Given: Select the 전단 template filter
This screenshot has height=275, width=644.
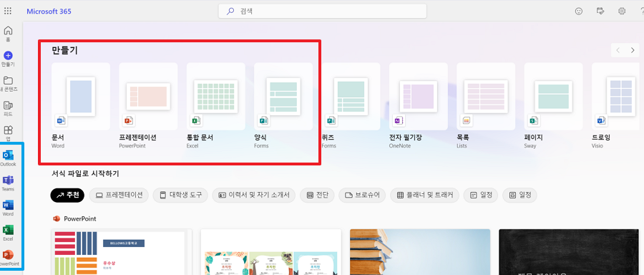Looking at the screenshot, I should click(x=317, y=196).
